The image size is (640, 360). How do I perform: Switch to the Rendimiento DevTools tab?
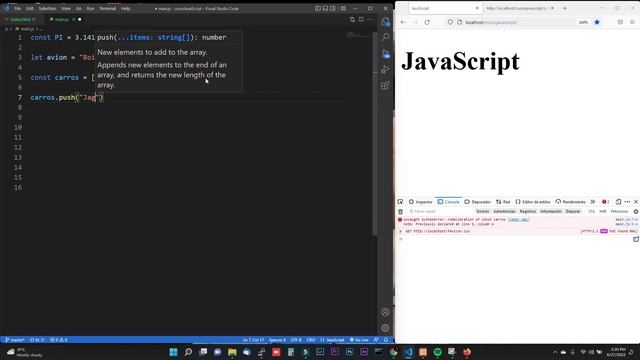[x=570, y=202]
